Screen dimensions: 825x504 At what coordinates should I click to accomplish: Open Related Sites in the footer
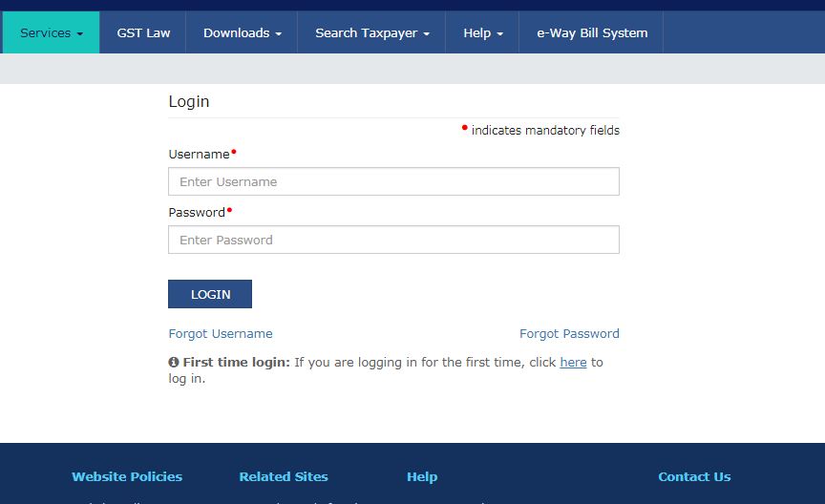pyautogui.click(x=284, y=476)
